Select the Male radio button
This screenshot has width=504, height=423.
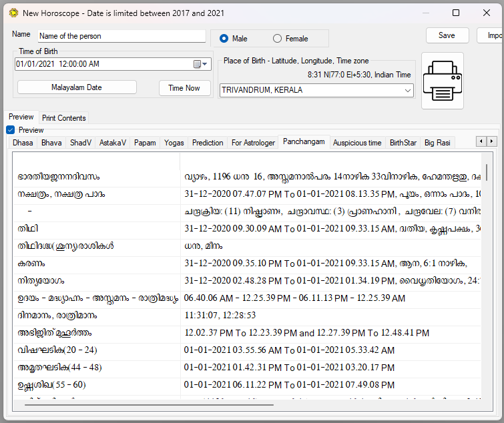click(224, 39)
